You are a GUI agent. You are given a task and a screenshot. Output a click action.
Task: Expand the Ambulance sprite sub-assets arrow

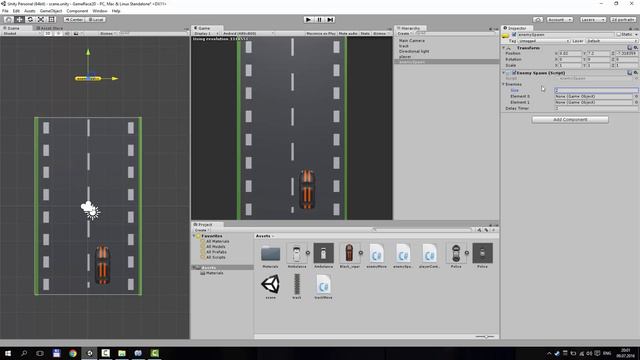pyautogui.click(x=308, y=253)
